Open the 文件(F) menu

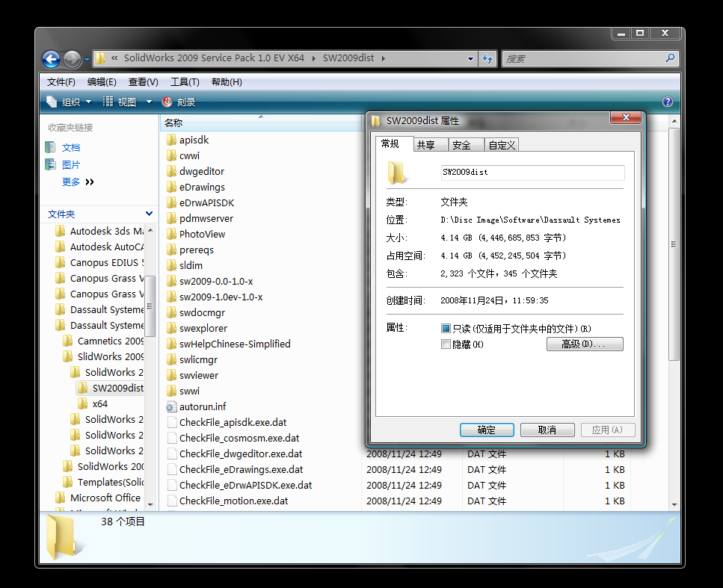[x=61, y=82]
